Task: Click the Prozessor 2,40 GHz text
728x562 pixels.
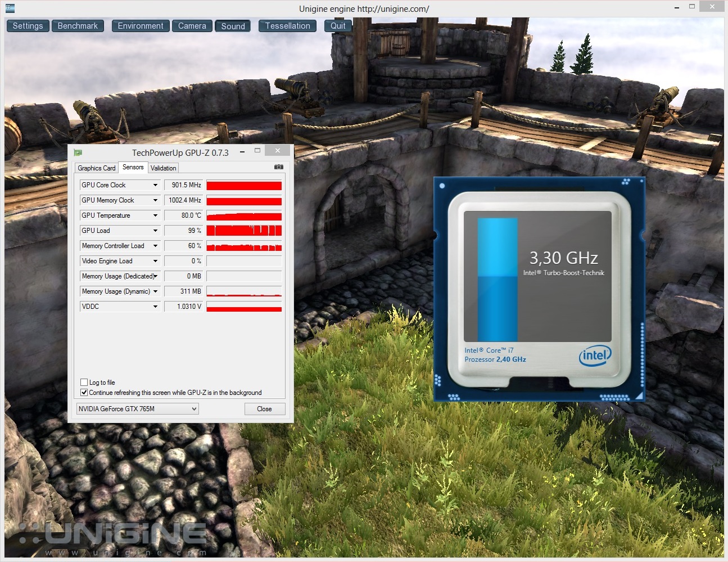Action: click(495, 359)
